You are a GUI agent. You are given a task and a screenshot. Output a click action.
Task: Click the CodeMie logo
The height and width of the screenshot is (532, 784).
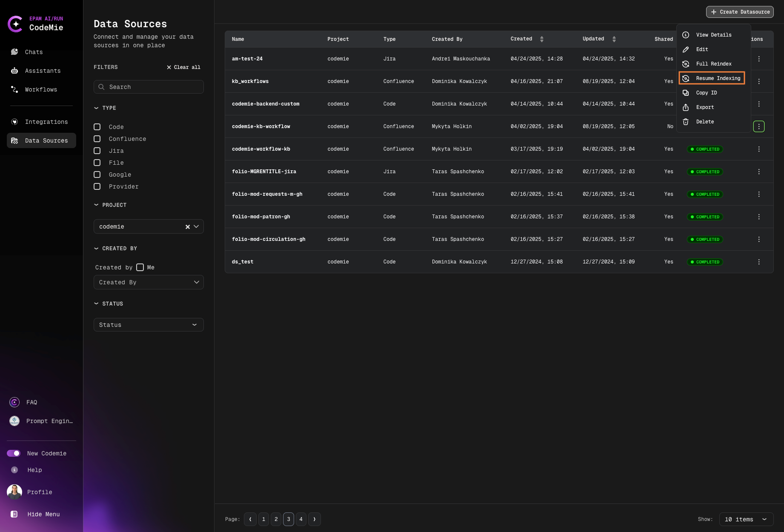tap(16, 24)
